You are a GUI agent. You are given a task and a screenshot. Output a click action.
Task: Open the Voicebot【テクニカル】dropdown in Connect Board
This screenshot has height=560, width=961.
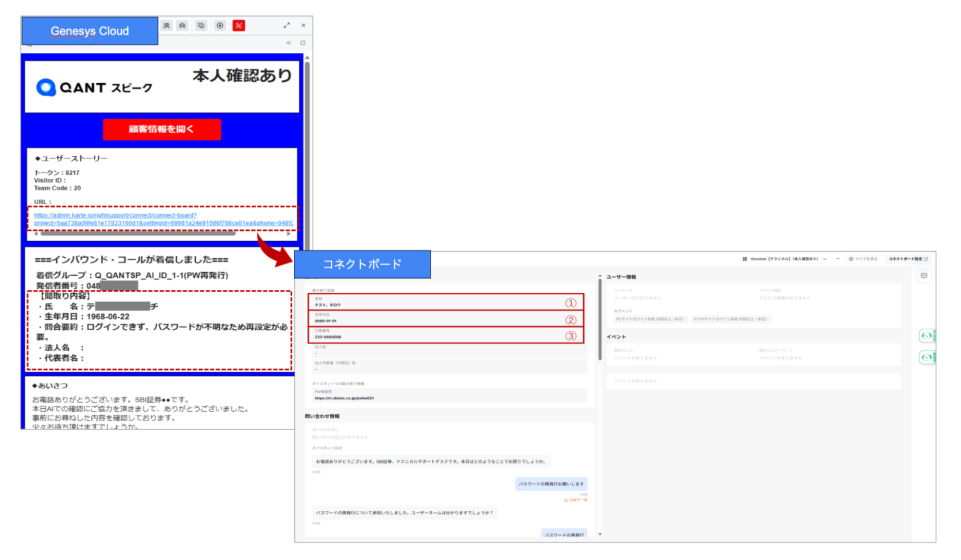coord(785,259)
